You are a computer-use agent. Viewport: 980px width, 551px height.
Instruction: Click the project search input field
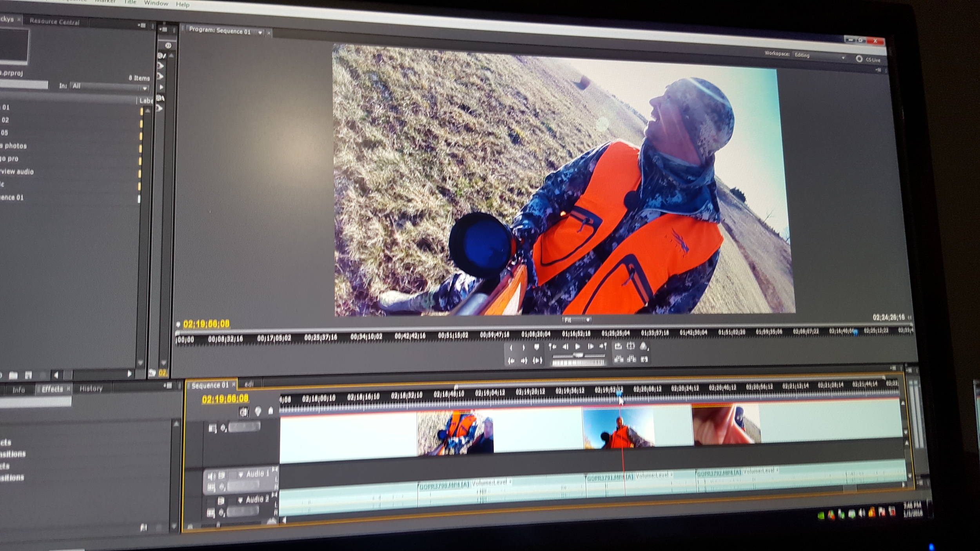click(24, 84)
